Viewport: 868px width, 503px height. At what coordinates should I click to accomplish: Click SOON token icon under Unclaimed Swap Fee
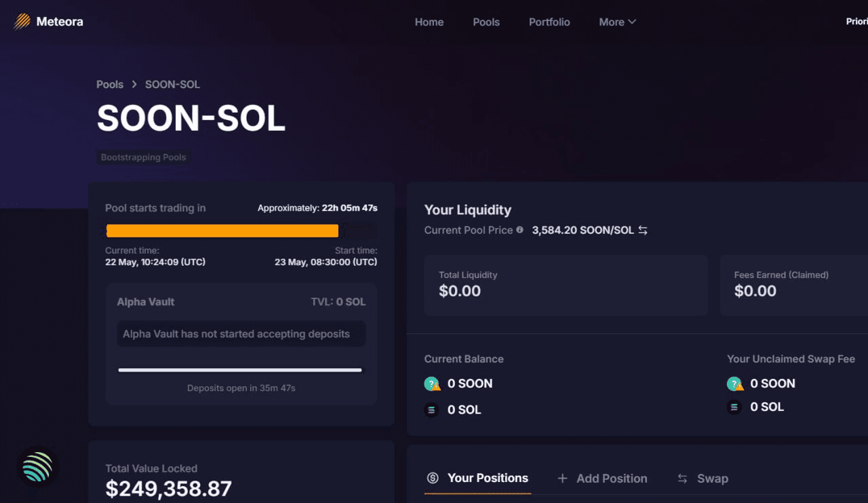click(735, 384)
